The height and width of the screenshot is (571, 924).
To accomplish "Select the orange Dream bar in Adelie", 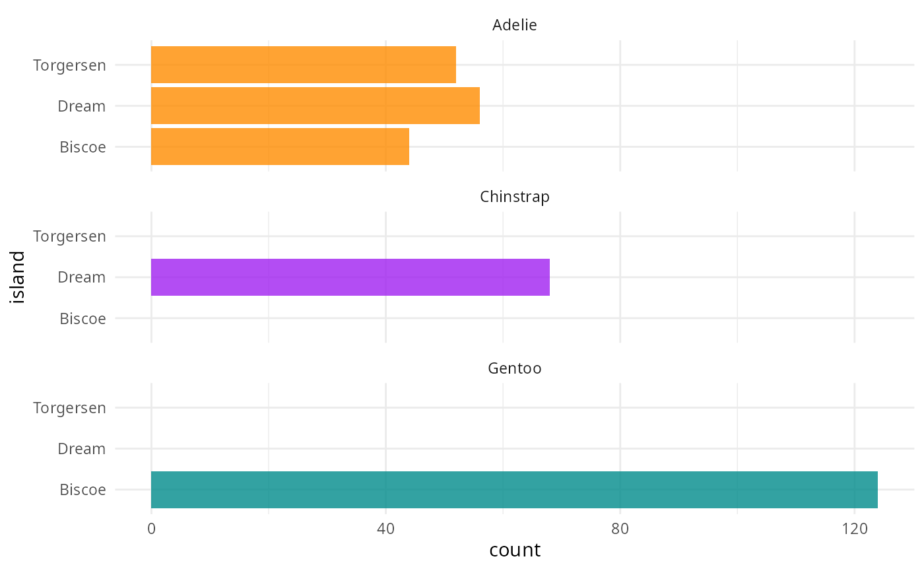I will (315, 106).
